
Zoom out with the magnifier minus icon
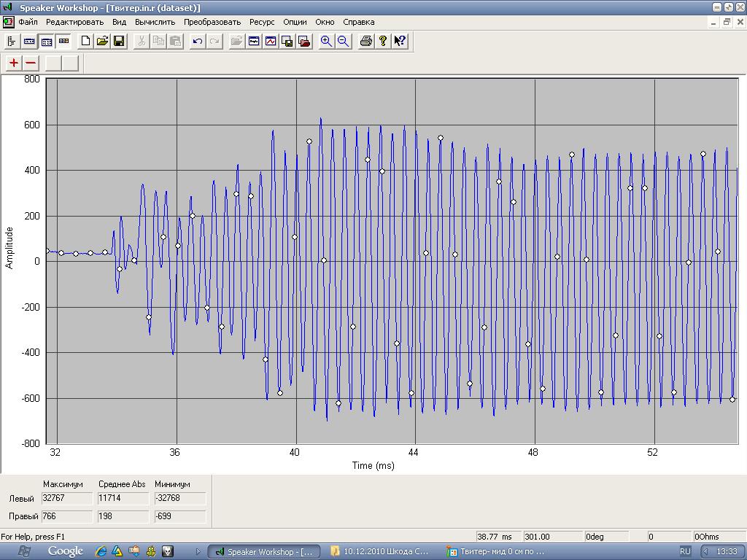[x=343, y=42]
